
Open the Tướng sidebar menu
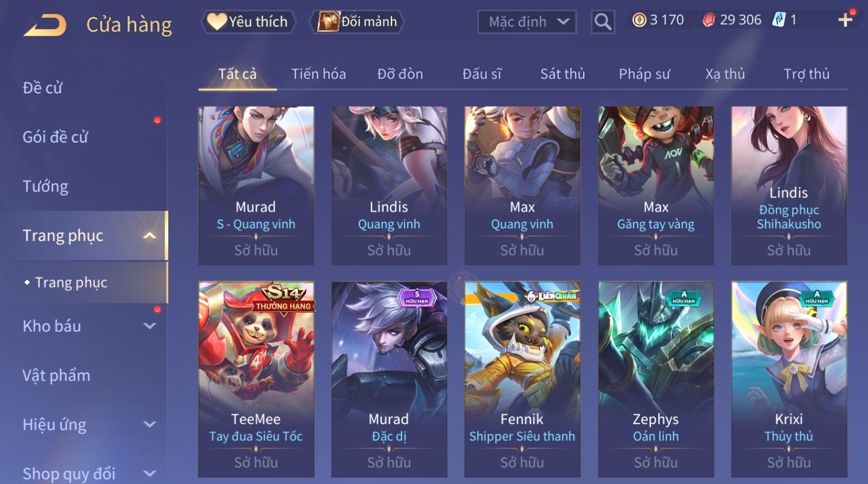pos(46,186)
